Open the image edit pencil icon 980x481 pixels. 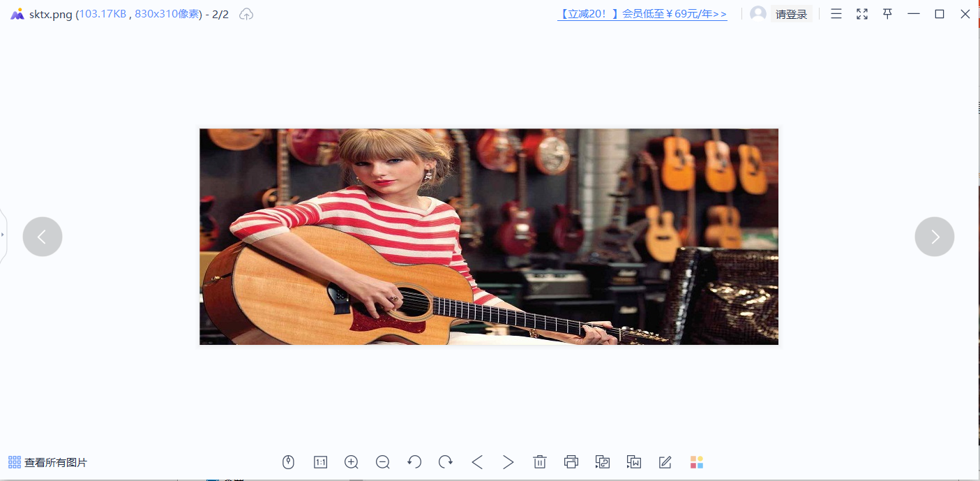click(x=665, y=462)
